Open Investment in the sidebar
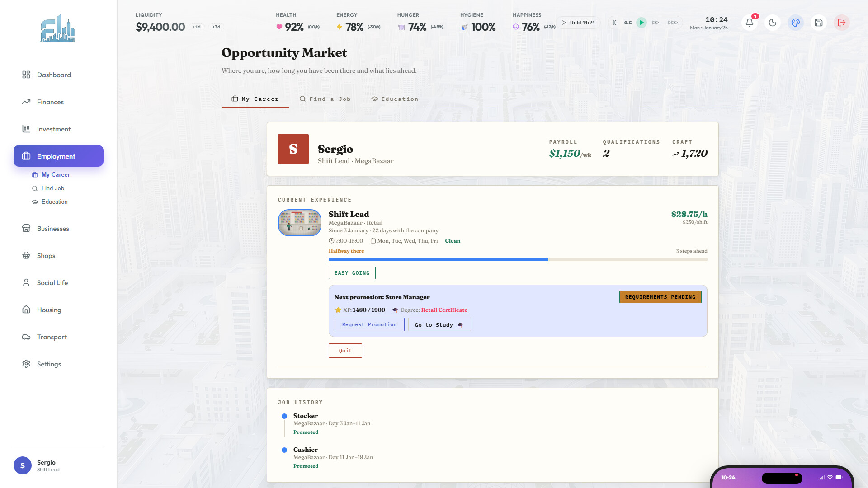 pos(58,129)
